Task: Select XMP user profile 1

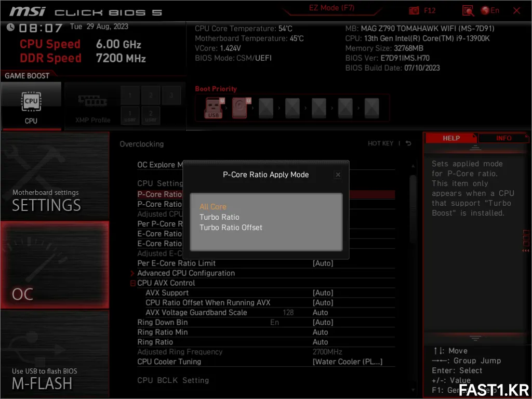Action: [130, 115]
